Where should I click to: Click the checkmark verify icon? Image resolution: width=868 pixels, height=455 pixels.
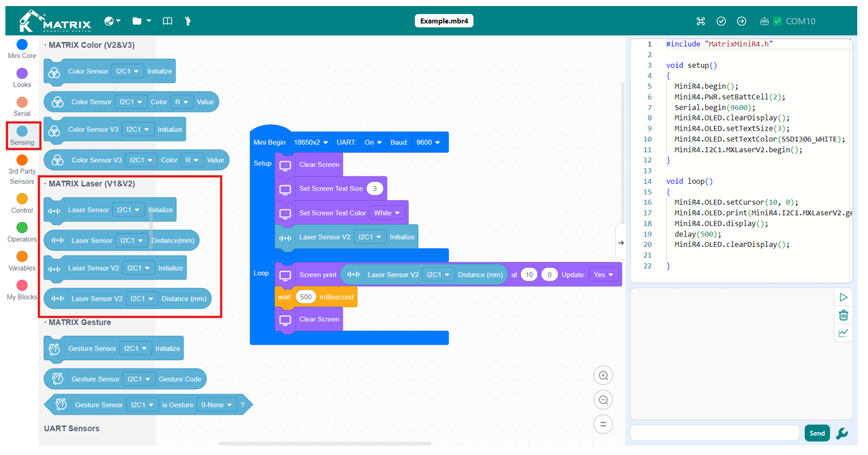(721, 21)
